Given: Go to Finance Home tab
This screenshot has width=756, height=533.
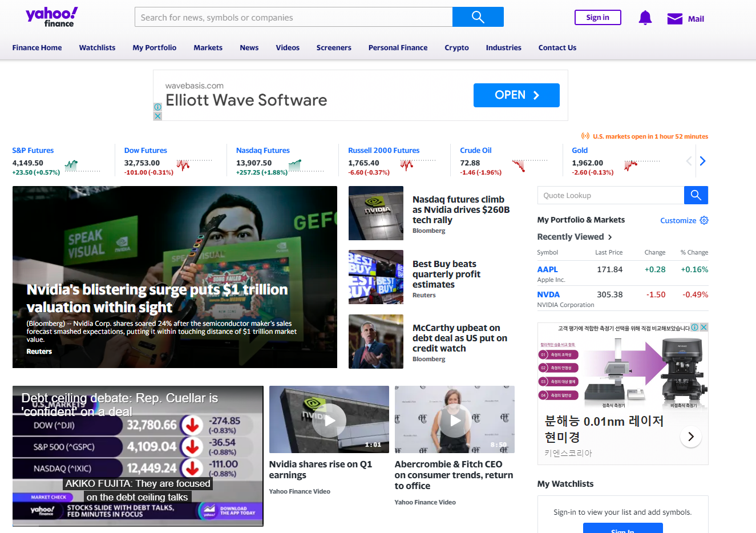Looking at the screenshot, I should (x=37, y=47).
